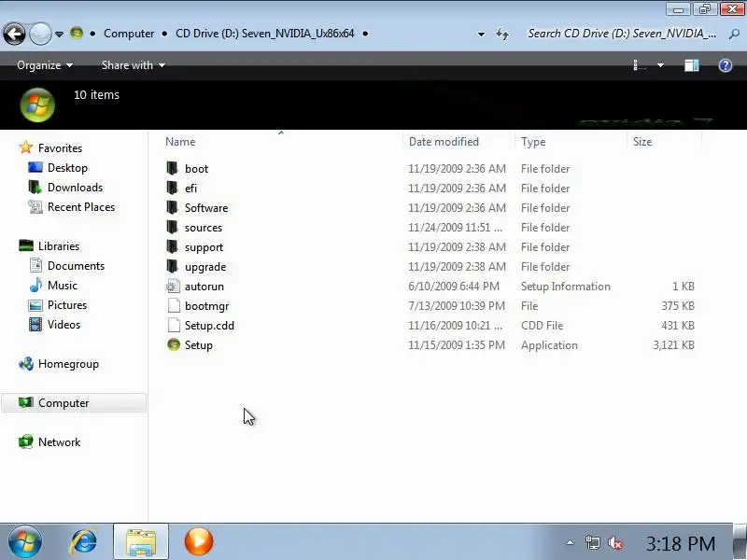Screen dimensions: 747x560
Task: Select Computer in the navigation pane
Action: click(74, 403)
